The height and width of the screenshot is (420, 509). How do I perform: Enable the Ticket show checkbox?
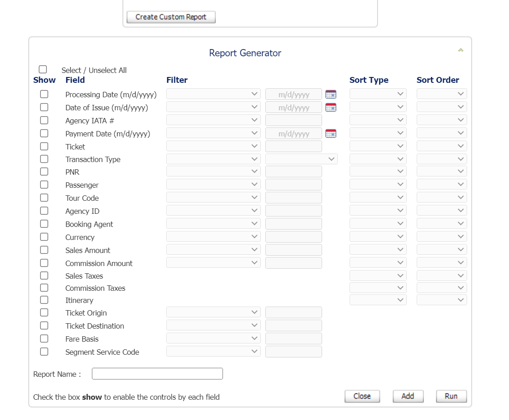click(44, 146)
